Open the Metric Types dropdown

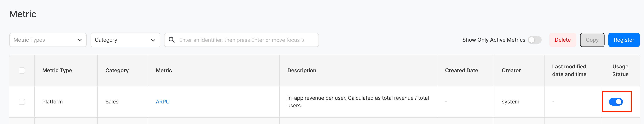47,40
